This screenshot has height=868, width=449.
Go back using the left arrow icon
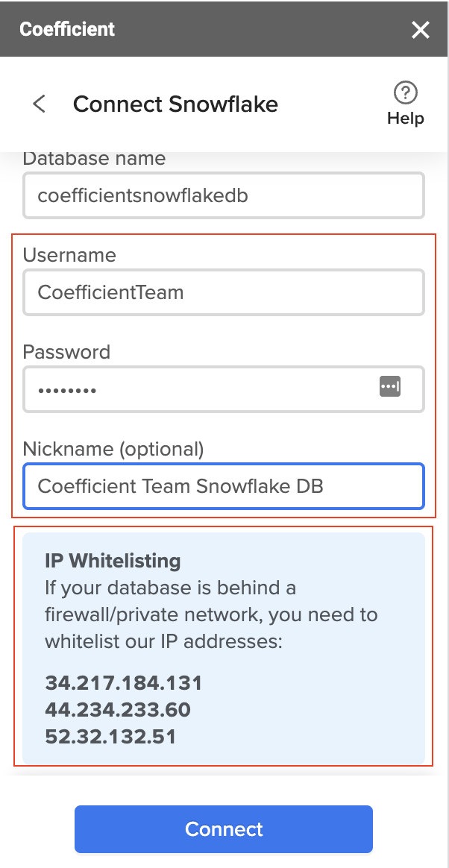tap(40, 104)
